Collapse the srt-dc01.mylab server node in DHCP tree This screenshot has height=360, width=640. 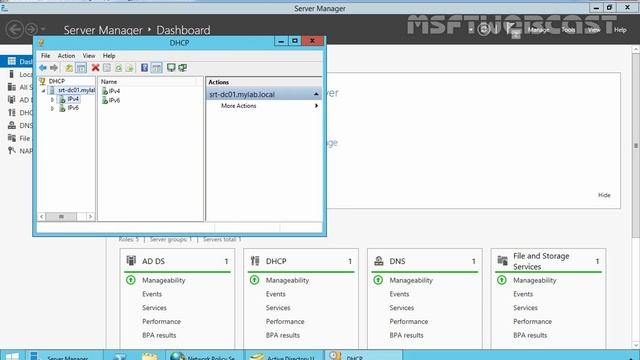43,91
